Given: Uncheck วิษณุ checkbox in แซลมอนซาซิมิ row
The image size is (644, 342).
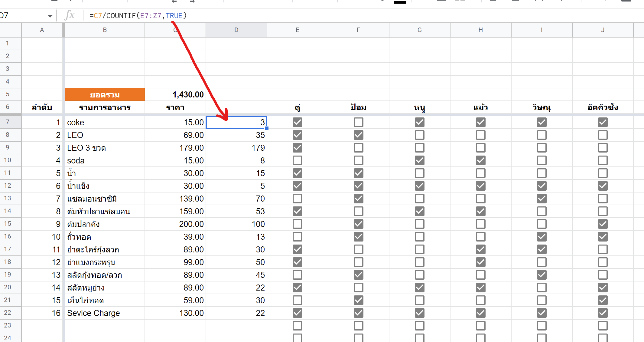Looking at the screenshot, I should (542, 199).
